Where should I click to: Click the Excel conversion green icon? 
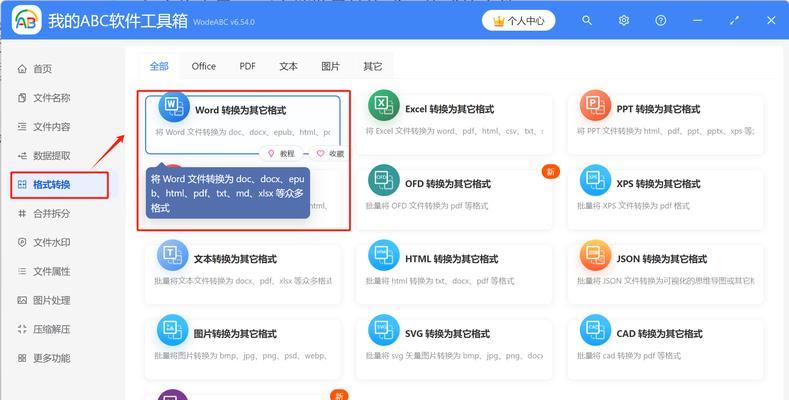(383, 106)
